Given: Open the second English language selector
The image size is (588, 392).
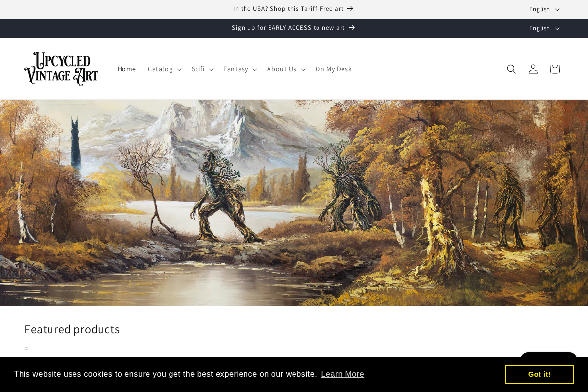Looking at the screenshot, I should click(543, 28).
